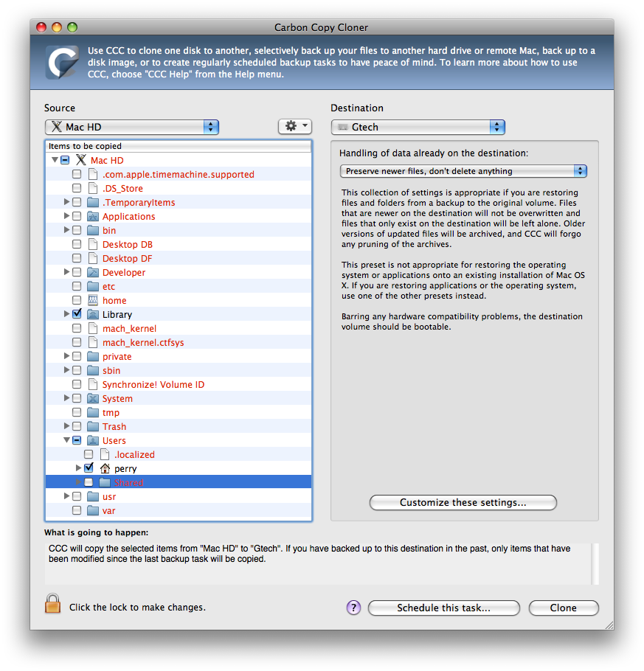Click the Library folder icon
Screen dimensions: 644x671
pos(93,315)
